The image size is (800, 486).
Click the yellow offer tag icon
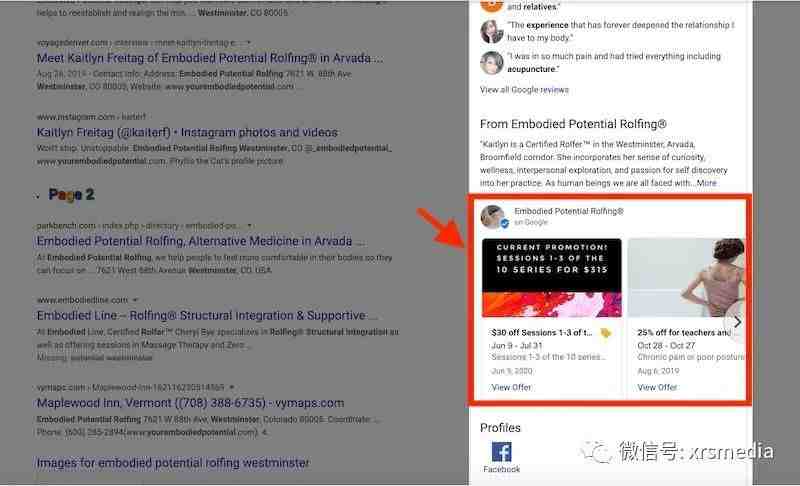click(606, 333)
